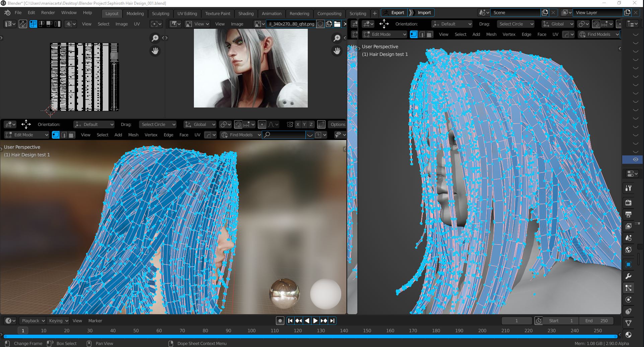Toggle X mirror in lower viewport
Image resolution: width=644 pixels, height=347 pixels.
[x=297, y=124]
